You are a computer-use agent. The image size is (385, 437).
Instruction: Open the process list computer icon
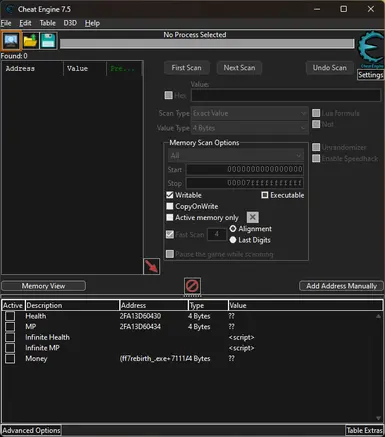[11, 41]
